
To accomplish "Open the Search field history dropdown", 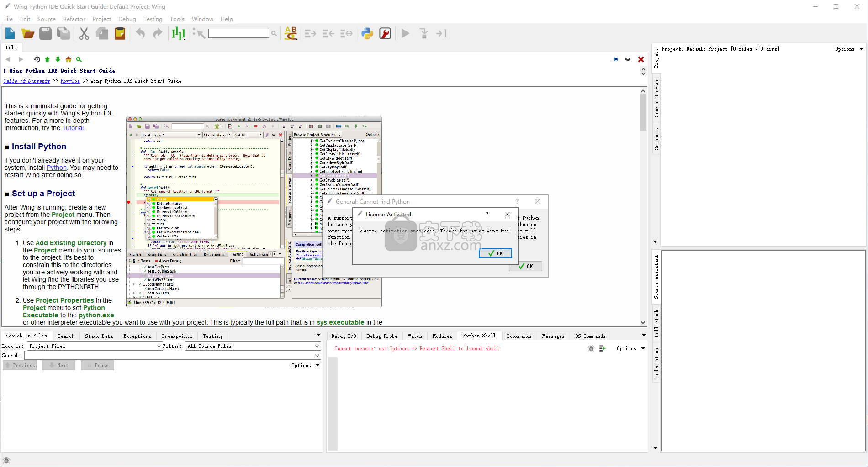I will coord(317,355).
